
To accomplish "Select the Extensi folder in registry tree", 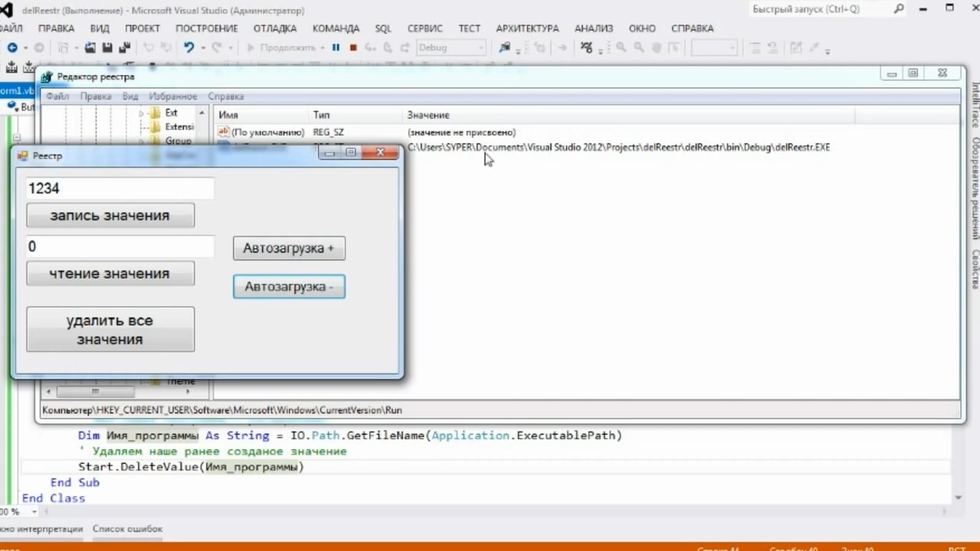I will 179,126.
